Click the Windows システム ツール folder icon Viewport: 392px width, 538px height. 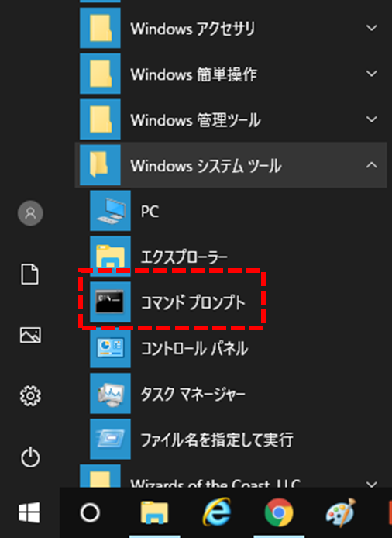tap(100, 164)
